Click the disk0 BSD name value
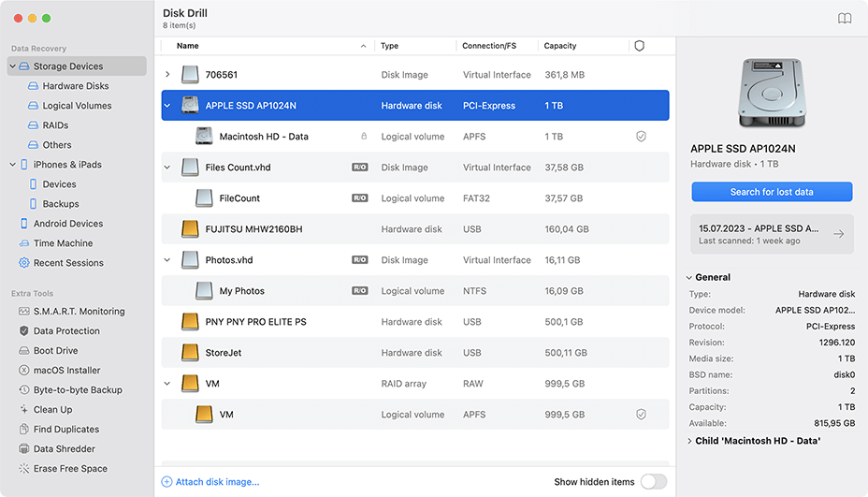This screenshot has height=497, width=868. [845, 375]
